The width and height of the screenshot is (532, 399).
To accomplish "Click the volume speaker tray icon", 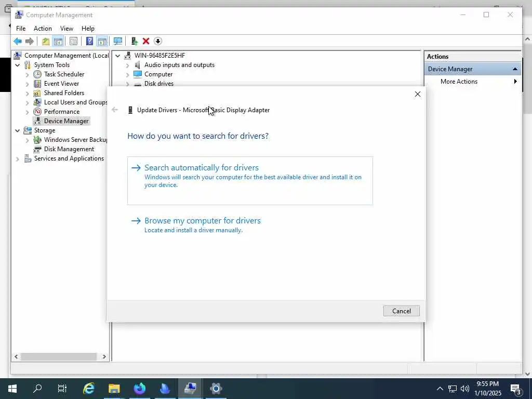I will coord(465,389).
